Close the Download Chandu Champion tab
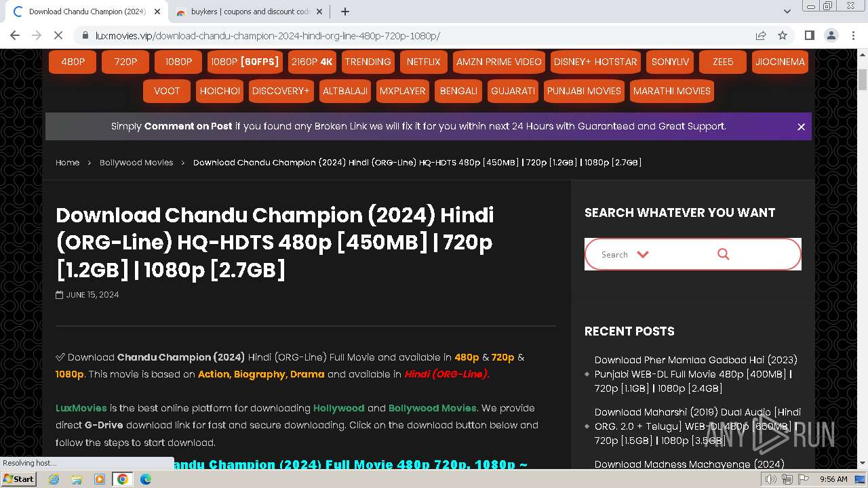 pos(157,12)
